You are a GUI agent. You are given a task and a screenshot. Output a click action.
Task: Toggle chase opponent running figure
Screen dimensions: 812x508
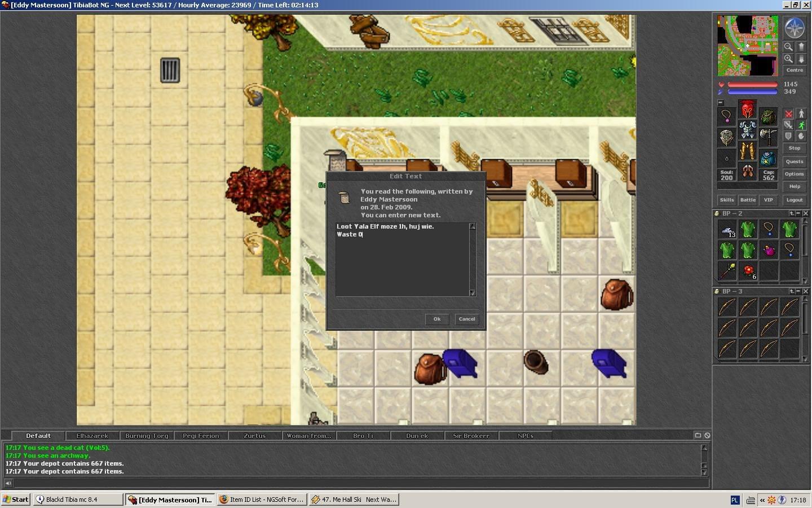click(801, 125)
